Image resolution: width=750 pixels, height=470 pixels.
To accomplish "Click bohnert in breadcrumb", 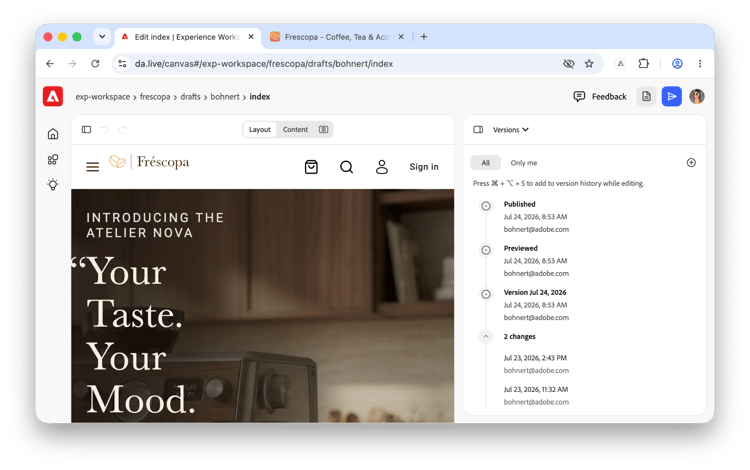I will click(225, 97).
